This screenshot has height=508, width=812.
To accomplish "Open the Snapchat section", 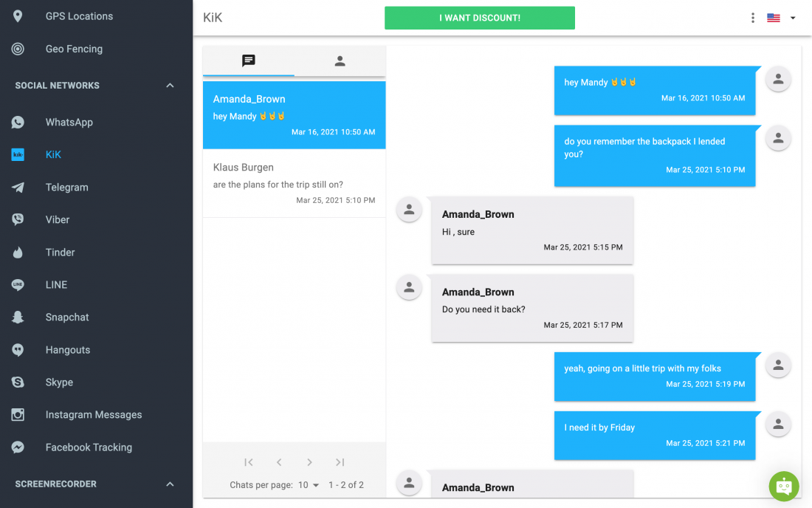I will point(66,317).
